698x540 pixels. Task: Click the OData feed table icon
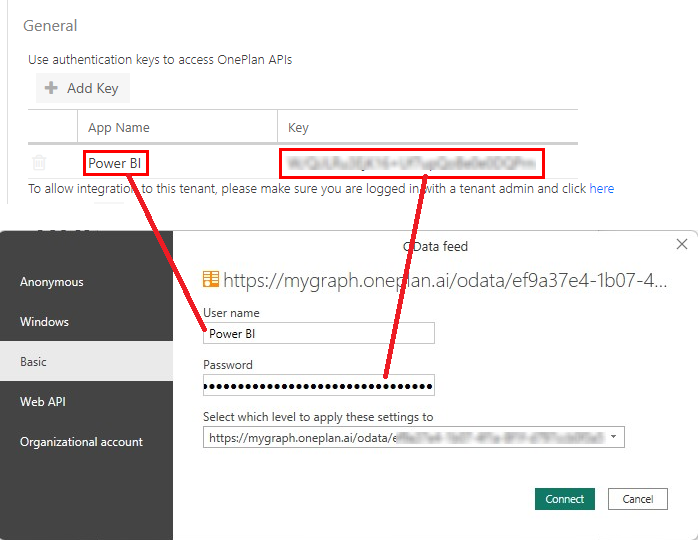point(211,280)
